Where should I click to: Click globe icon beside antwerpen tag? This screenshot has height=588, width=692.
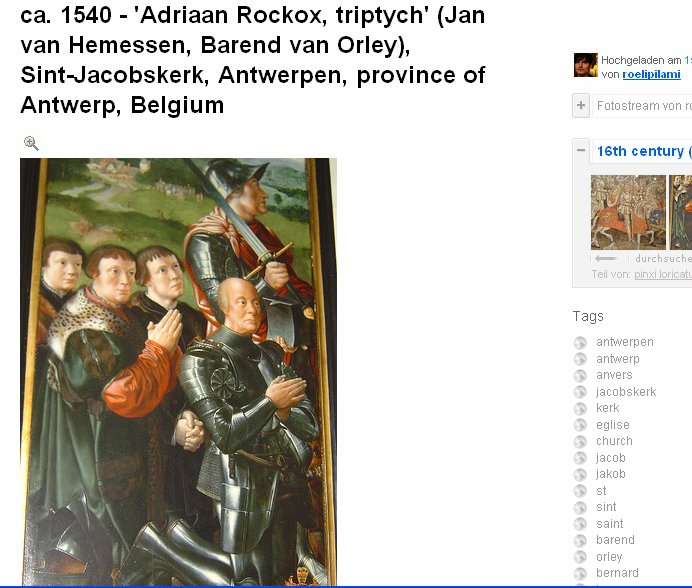tap(580, 343)
